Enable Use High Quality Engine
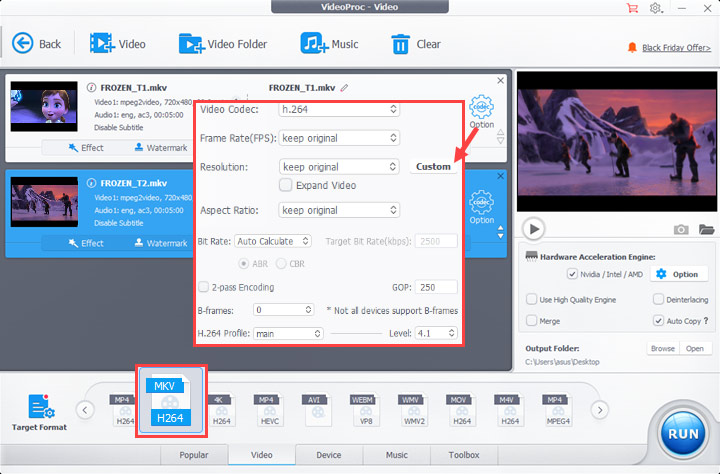Image resolution: width=720 pixels, height=474 pixels. pyautogui.click(x=531, y=299)
